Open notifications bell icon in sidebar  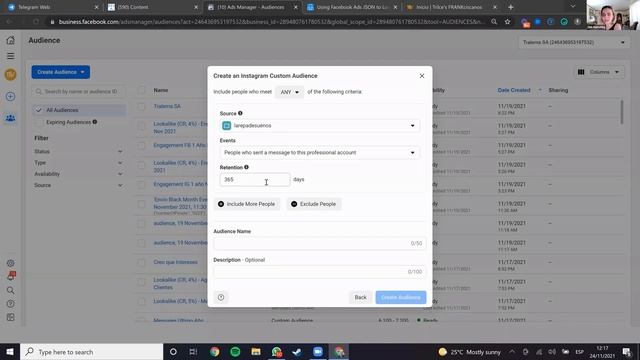(11, 276)
